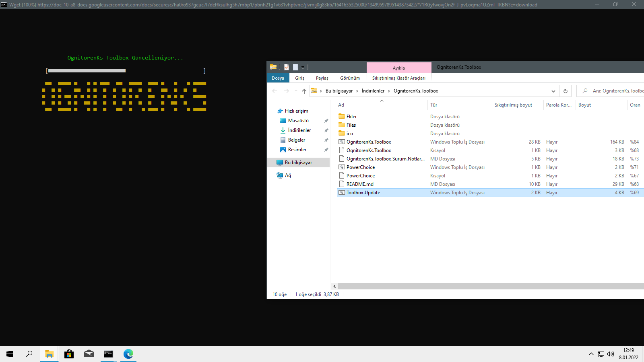Image resolution: width=644 pixels, height=362 pixels.
Task: Go forward in Explorer navigation
Action: point(287,91)
